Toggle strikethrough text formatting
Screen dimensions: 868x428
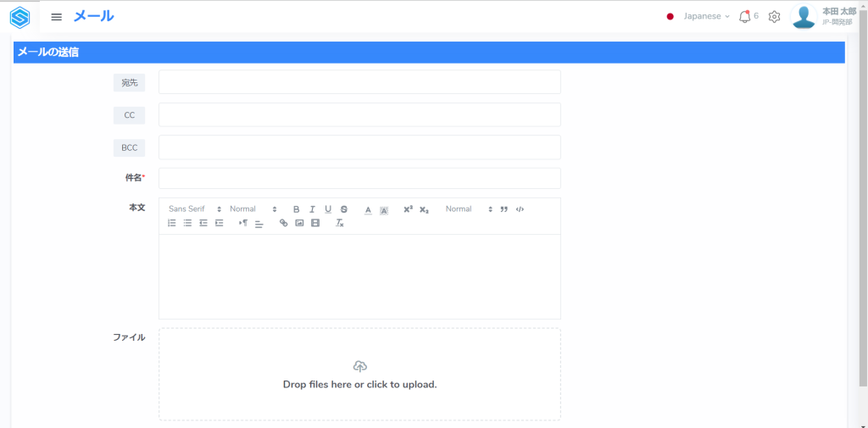click(343, 209)
